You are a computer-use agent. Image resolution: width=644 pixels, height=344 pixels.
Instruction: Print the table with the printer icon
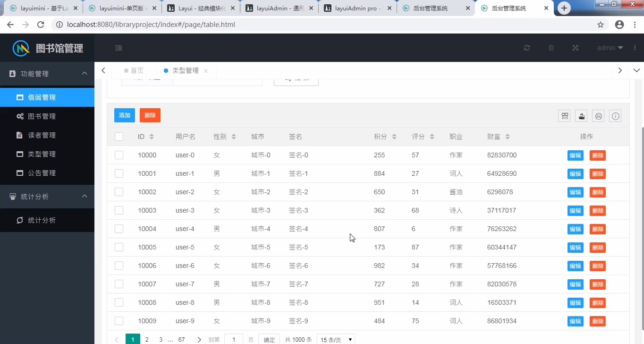coord(598,116)
